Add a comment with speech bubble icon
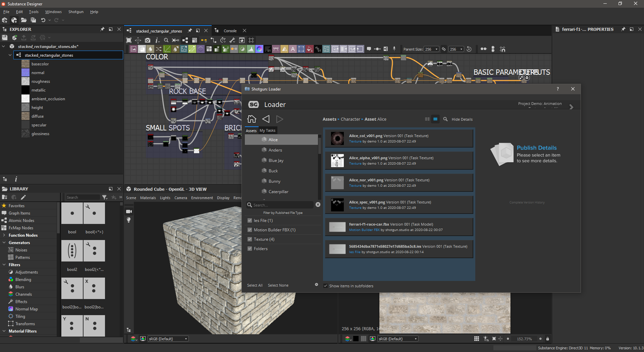Screen dimensions: 644x352 (x=369, y=49)
